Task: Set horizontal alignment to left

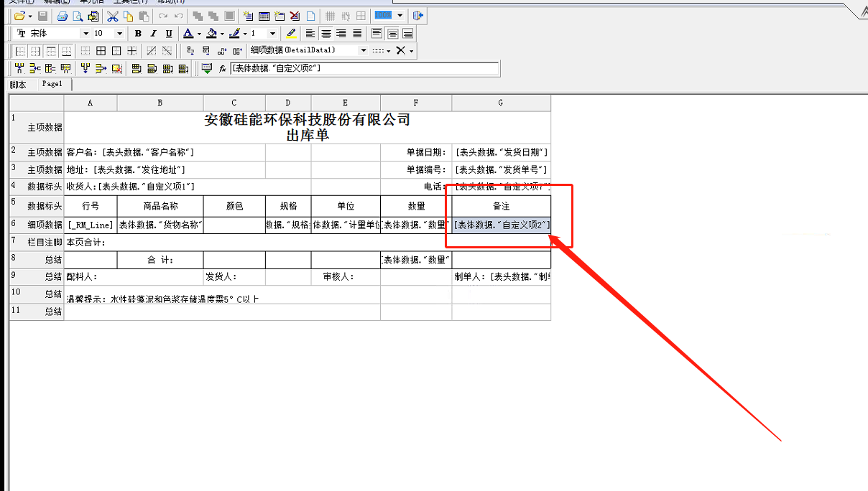Action: tap(310, 34)
